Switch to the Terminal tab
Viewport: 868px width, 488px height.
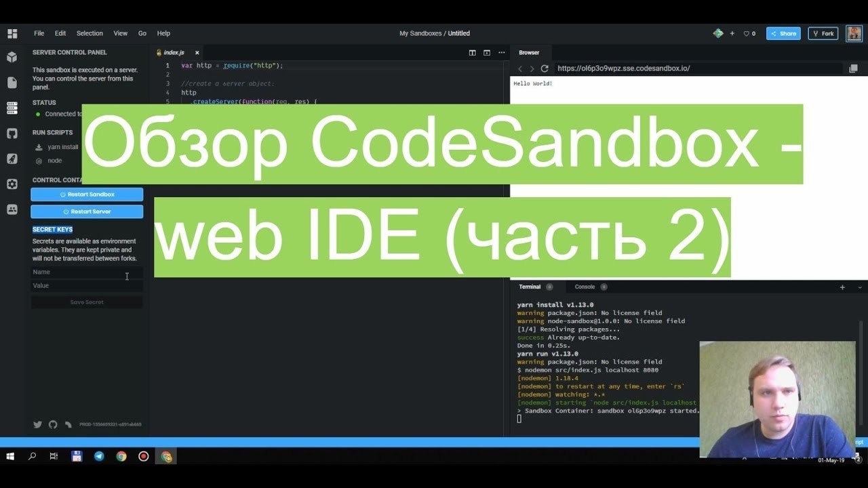[x=535, y=287]
